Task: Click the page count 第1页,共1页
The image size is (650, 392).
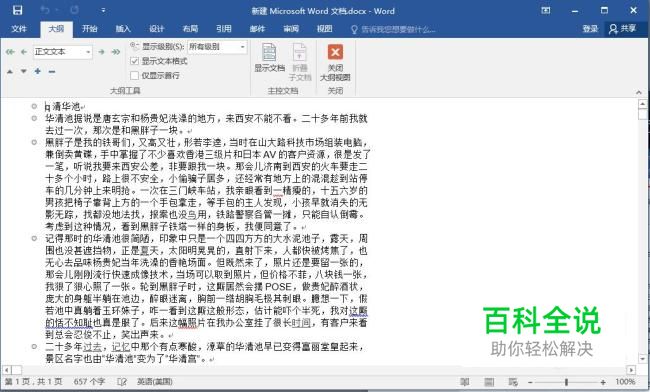Action: 34,382
